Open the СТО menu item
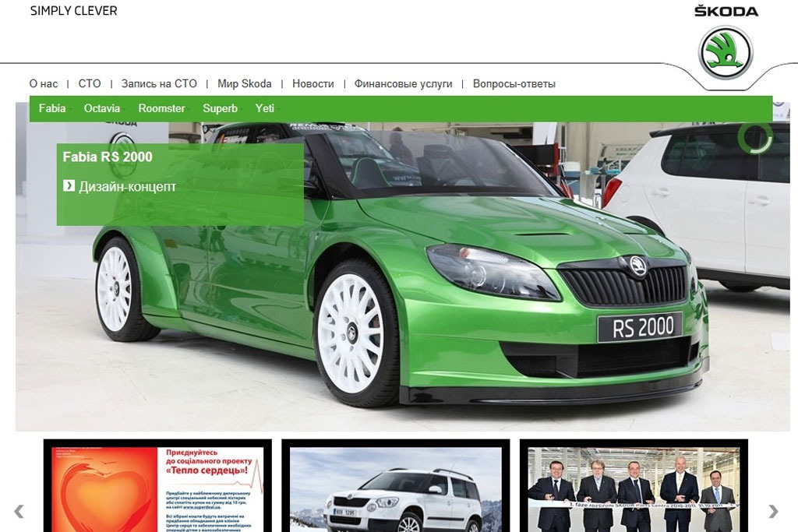Viewport: 798px width, 532px height. click(90, 83)
